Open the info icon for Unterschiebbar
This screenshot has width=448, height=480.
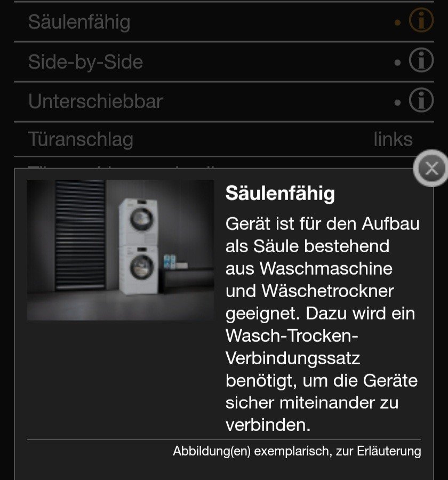(421, 100)
